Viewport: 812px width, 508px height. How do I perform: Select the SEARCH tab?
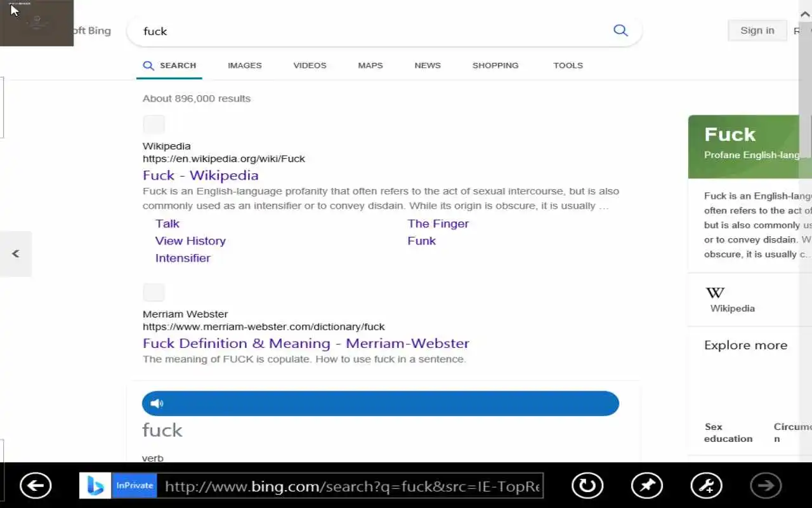(x=169, y=65)
